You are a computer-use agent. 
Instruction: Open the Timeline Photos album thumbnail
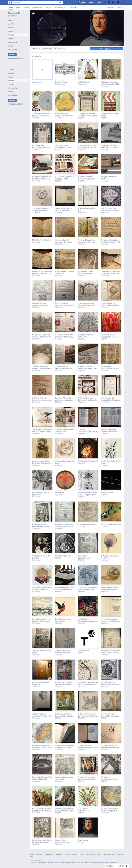click(65, 69)
